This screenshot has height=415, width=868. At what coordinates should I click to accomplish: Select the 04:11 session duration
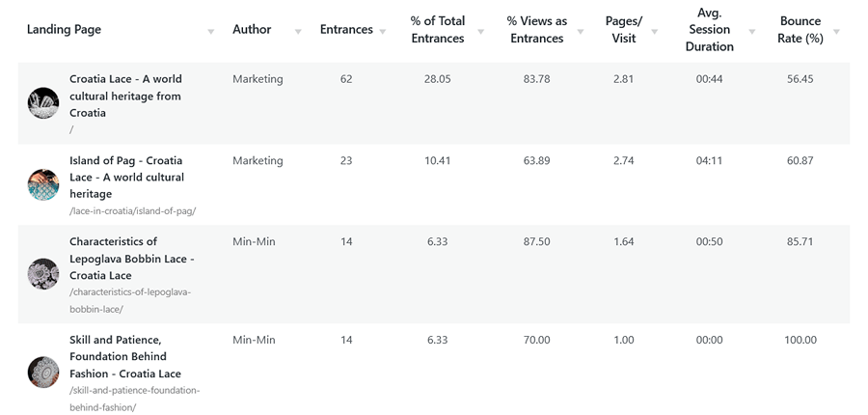(x=710, y=160)
